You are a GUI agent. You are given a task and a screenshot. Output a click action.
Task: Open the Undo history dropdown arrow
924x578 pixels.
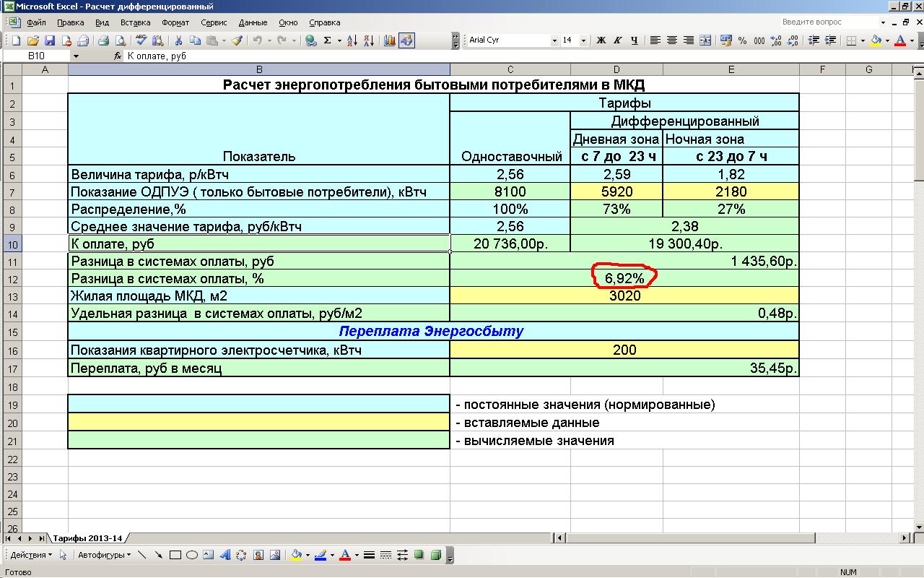(x=269, y=40)
